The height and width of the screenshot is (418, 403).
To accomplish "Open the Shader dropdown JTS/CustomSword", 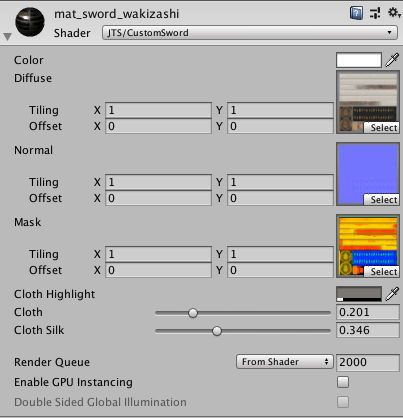I will pos(250,33).
